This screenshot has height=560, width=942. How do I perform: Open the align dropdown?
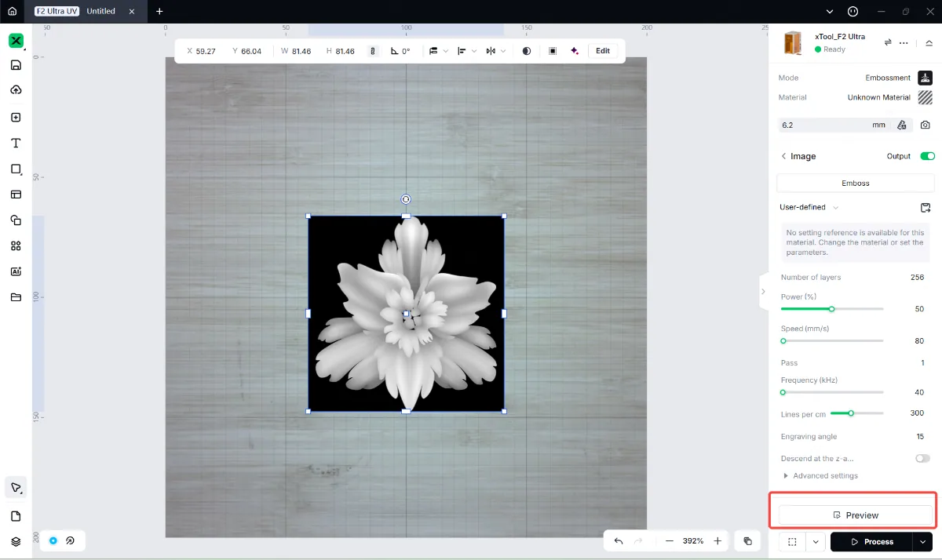click(466, 51)
